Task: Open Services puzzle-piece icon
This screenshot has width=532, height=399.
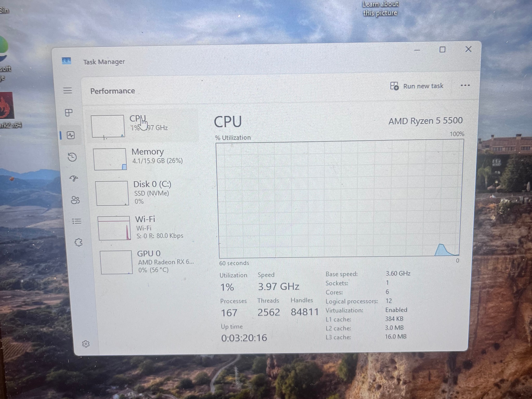Action: click(x=78, y=242)
